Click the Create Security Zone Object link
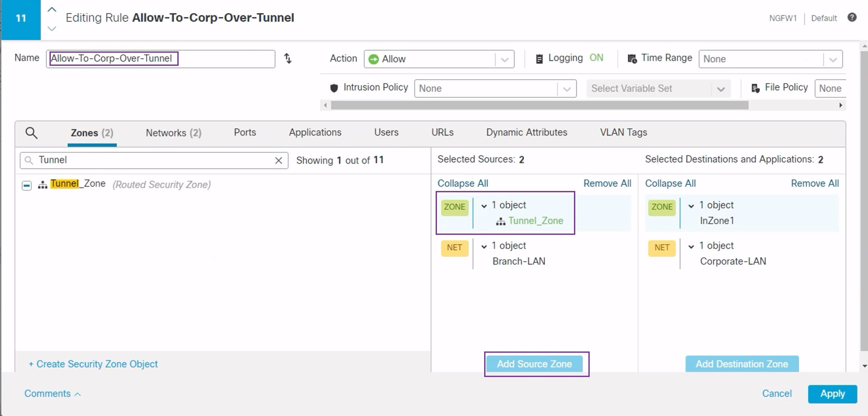This screenshot has width=868, height=416. click(93, 364)
